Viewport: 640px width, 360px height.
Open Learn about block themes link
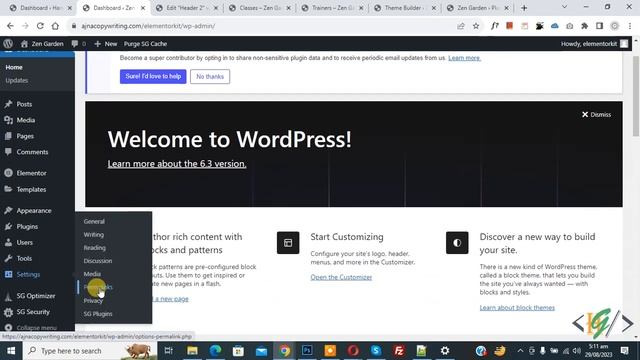(517, 308)
